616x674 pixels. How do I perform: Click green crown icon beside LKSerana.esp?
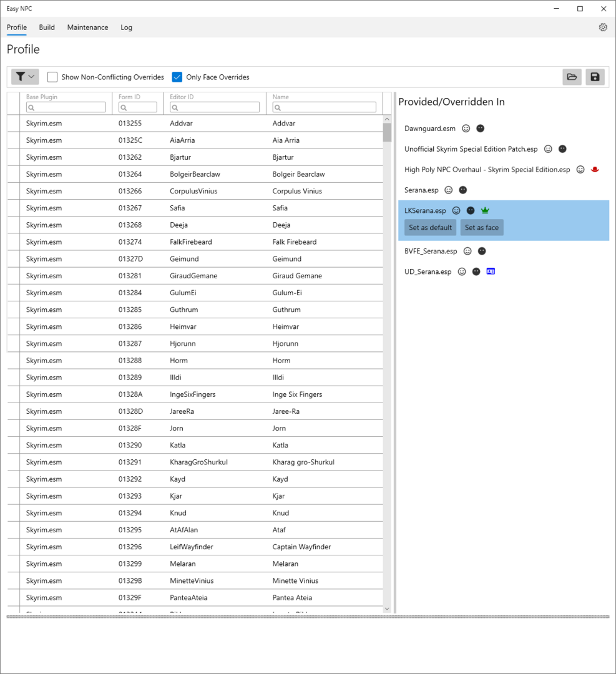pyautogui.click(x=486, y=211)
